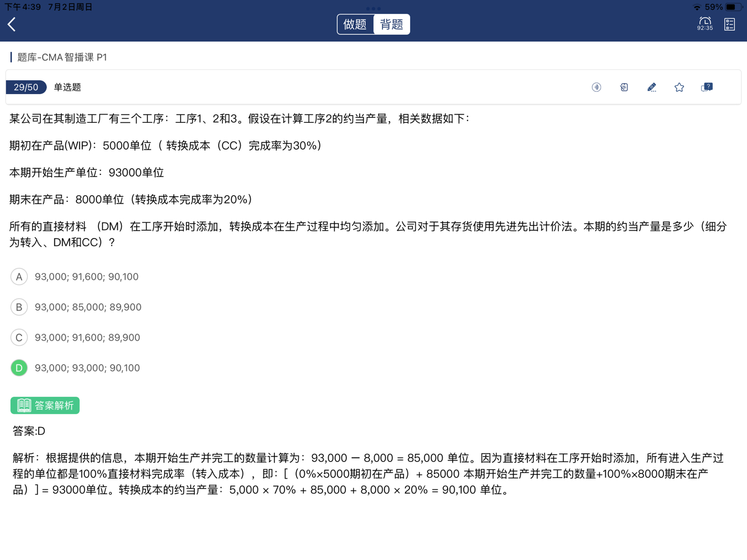Screen dimensions: 747x560
Task: Play the question audio sound icon
Action: pyautogui.click(x=596, y=87)
